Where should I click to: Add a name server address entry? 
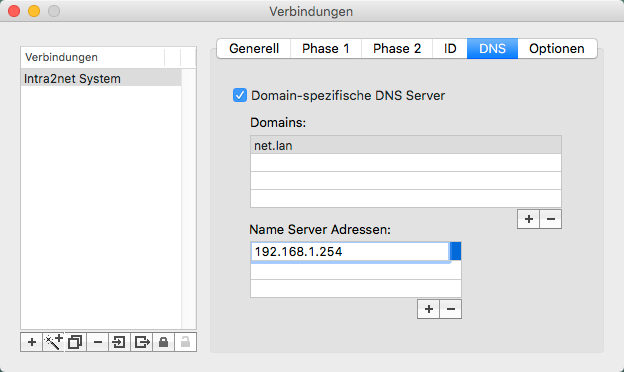[x=429, y=309]
